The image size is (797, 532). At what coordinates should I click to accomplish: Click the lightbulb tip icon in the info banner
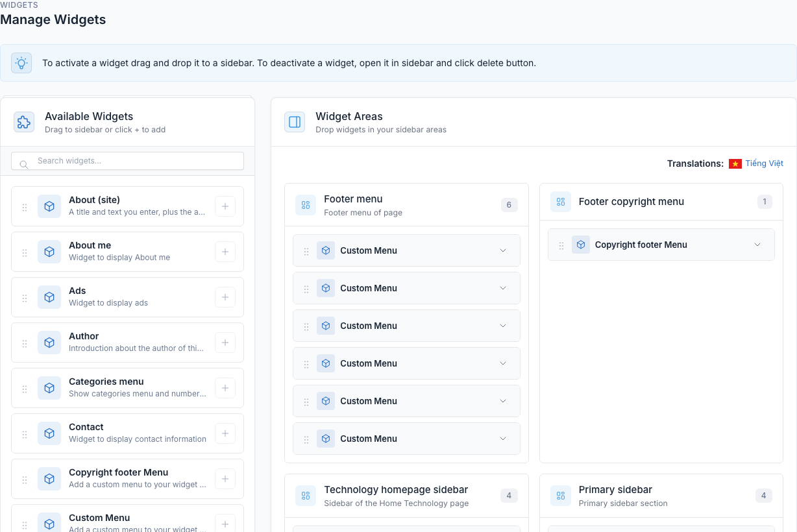(21, 63)
